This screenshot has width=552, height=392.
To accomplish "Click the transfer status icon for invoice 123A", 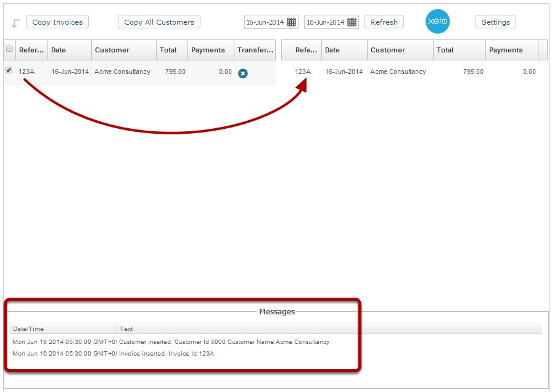I will 243,73.
